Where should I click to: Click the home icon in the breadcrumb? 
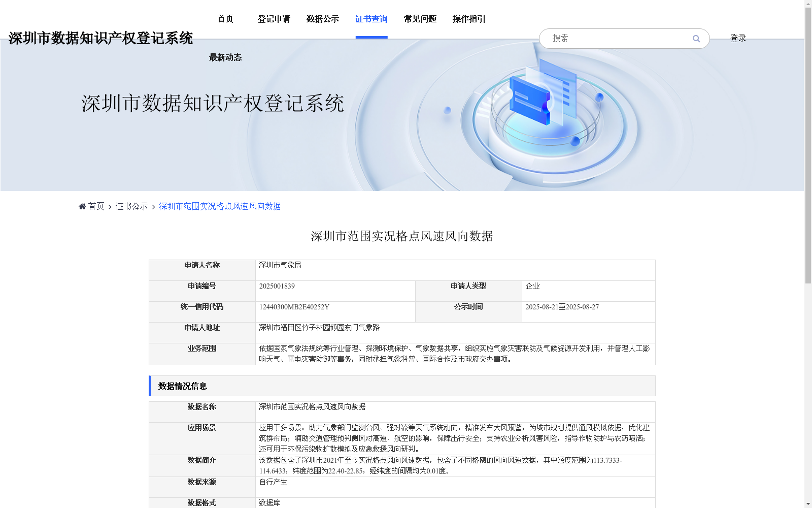82,206
